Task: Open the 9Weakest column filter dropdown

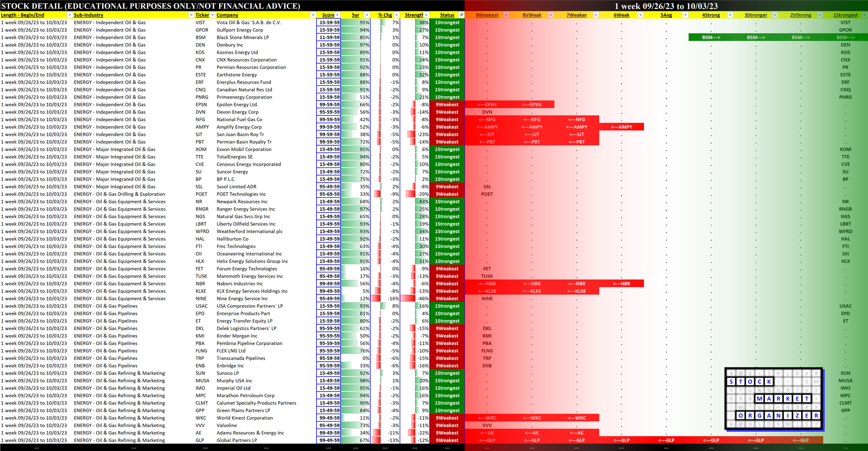Action: pyautogui.click(x=506, y=15)
